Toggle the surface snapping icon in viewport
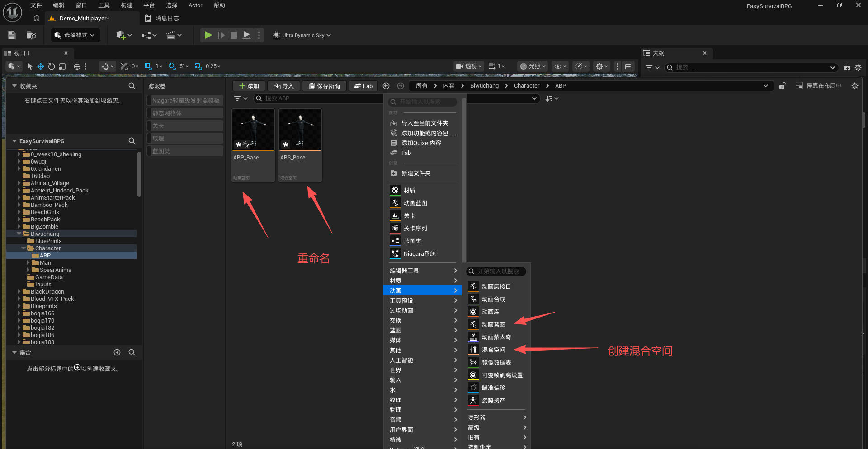The height and width of the screenshot is (449, 868). 108,66
